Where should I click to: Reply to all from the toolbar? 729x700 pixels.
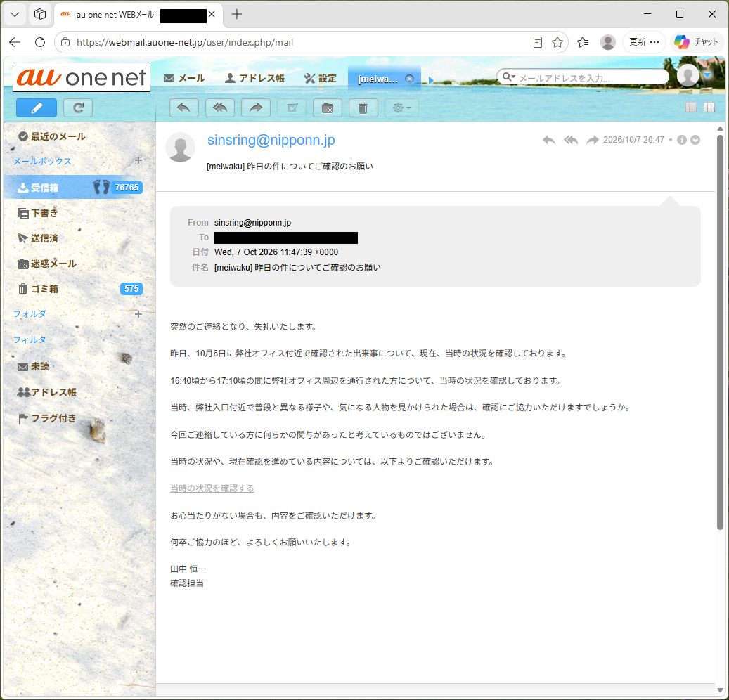tap(220, 108)
